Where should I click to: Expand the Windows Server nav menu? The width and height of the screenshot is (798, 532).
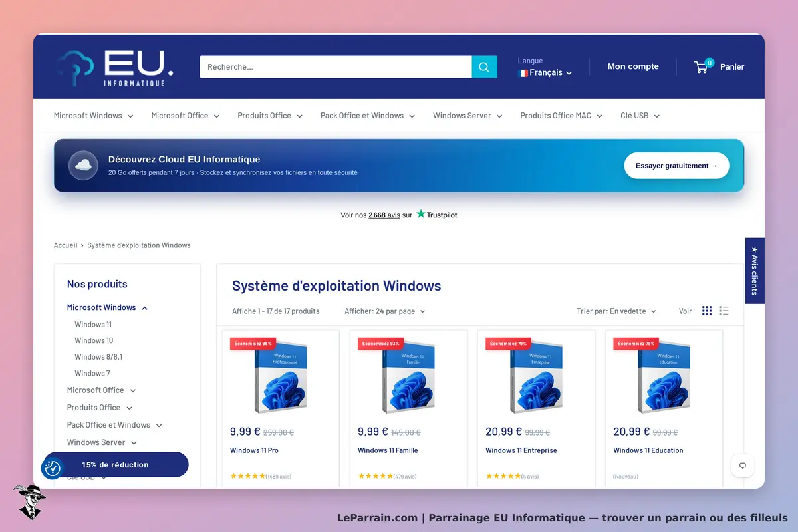click(x=467, y=116)
